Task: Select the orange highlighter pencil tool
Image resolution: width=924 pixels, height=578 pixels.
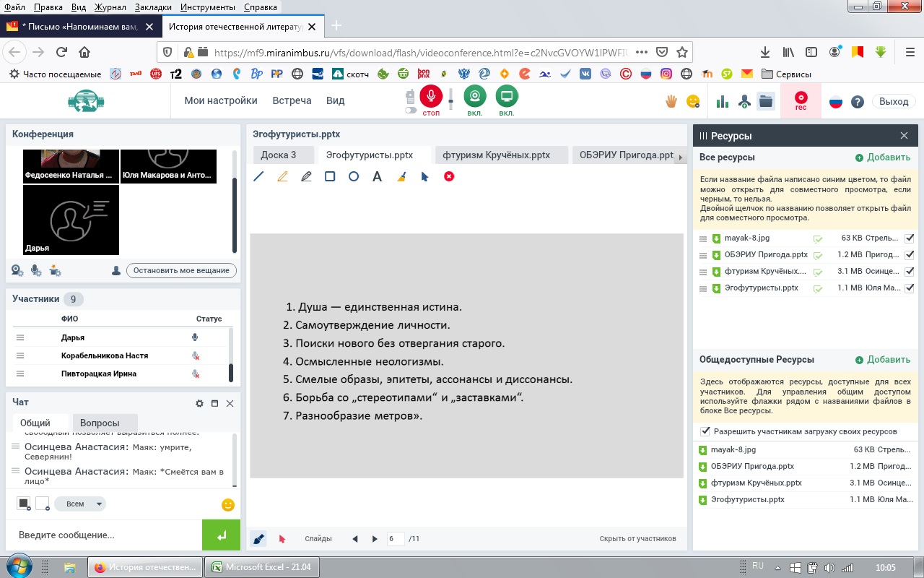Action: point(283,176)
